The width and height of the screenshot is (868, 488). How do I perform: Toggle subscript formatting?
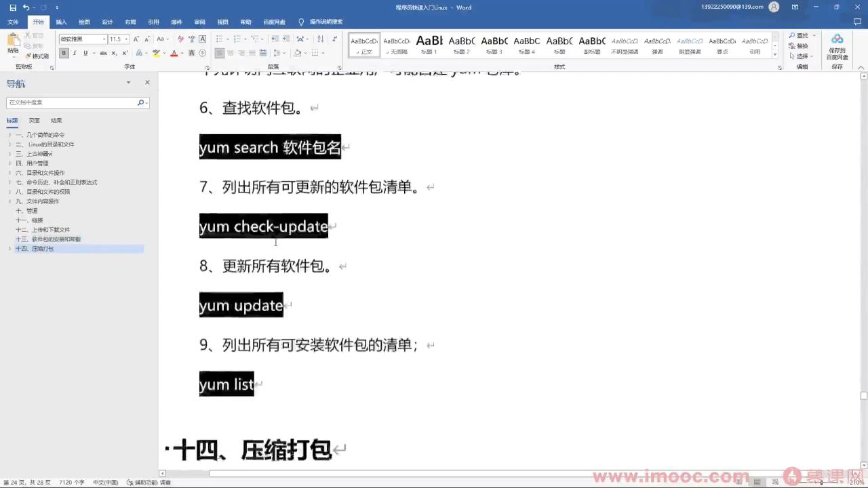(113, 53)
